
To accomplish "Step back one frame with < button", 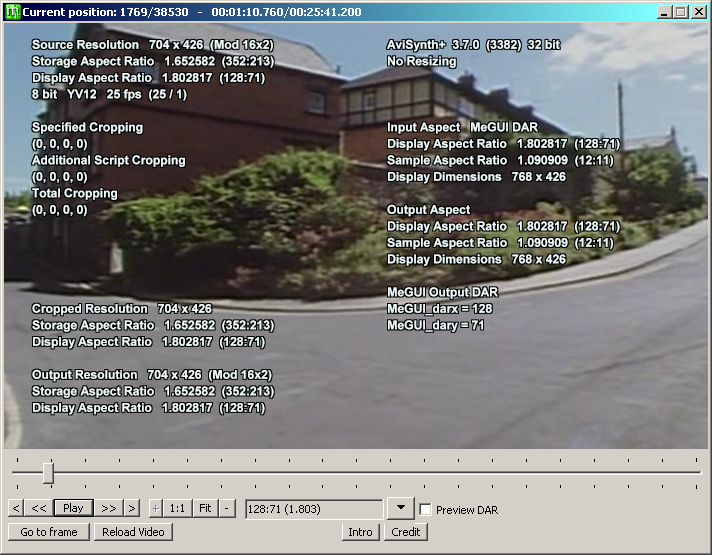I will pos(16,508).
